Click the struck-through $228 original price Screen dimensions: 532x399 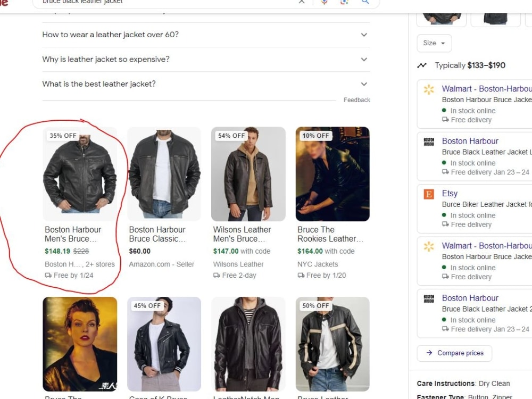[x=81, y=251]
